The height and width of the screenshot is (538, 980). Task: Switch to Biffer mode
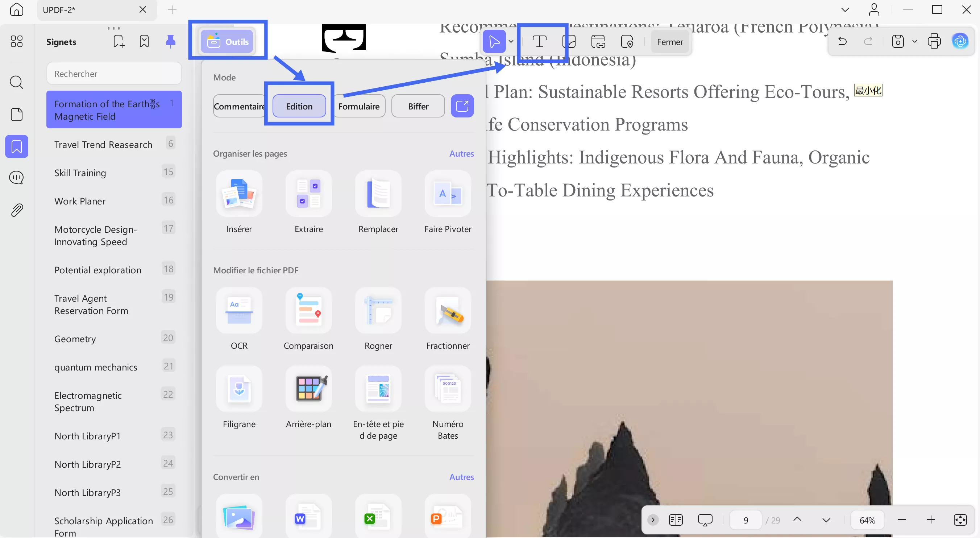[418, 106]
